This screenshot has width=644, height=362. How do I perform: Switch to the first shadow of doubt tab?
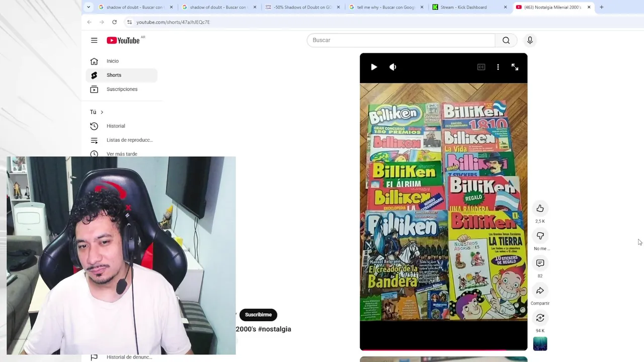click(x=135, y=7)
